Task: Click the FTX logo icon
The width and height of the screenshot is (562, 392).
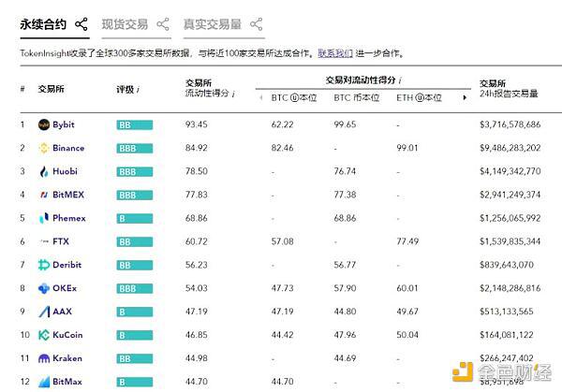Action: pos(44,241)
